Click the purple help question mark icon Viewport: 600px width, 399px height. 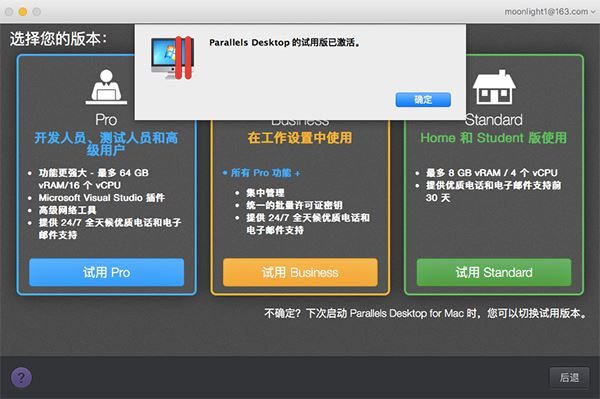21,378
